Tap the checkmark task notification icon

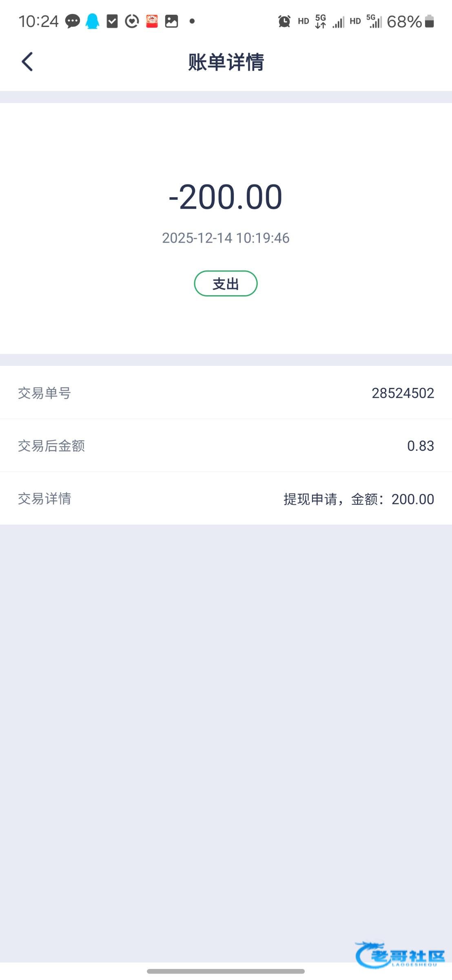pyautogui.click(x=112, y=21)
